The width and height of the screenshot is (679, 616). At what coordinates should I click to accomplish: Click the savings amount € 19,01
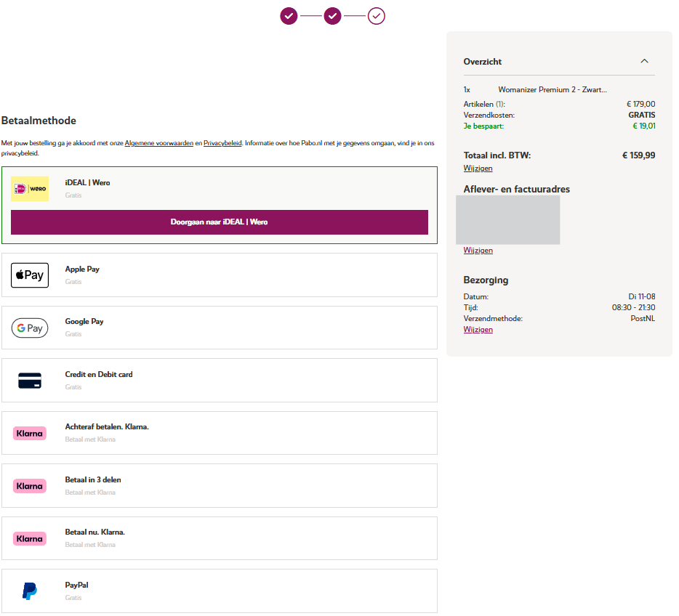644,126
